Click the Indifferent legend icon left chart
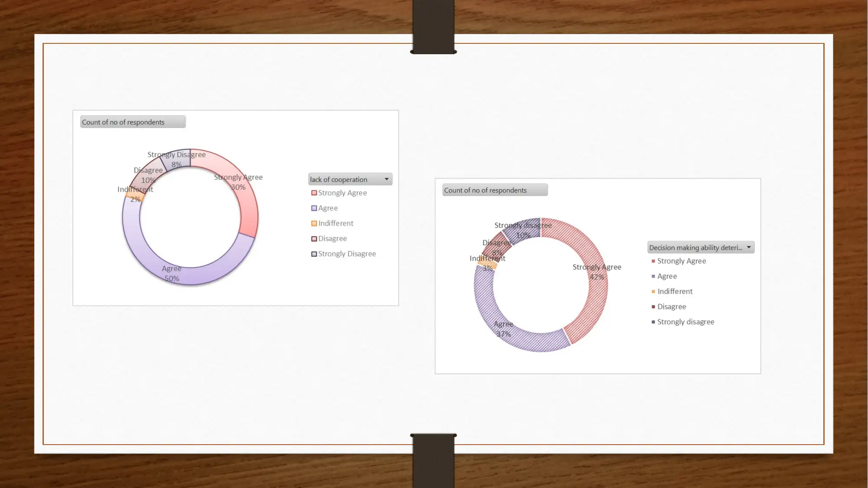This screenshot has height=488, width=868. tap(314, 223)
